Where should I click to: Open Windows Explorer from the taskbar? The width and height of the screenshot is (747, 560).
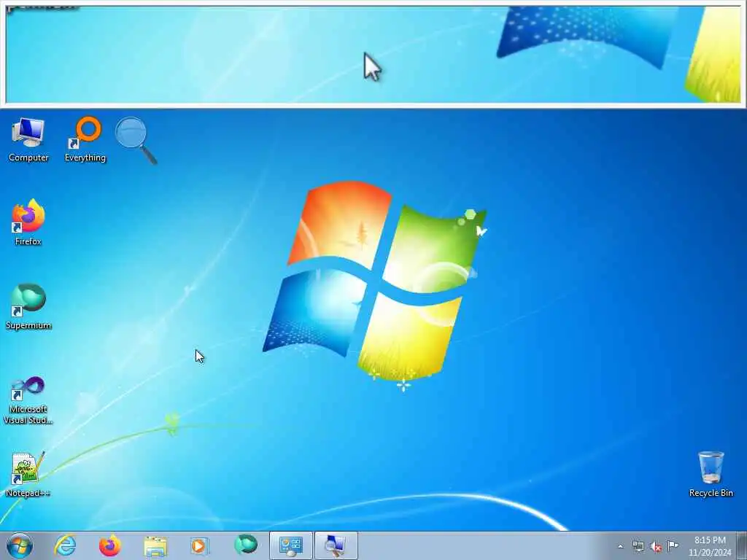tap(155, 545)
